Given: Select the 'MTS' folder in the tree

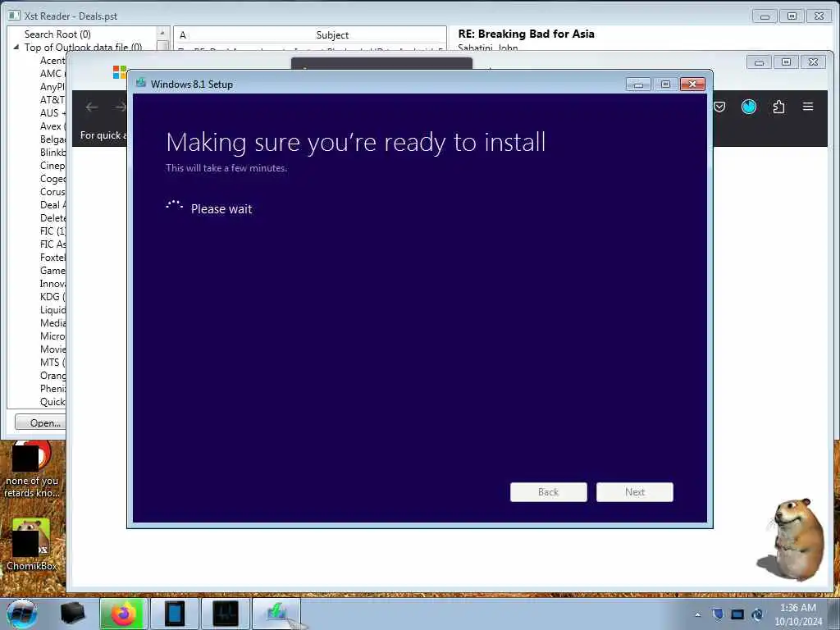Looking at the screenshot, I should point(52,362).
